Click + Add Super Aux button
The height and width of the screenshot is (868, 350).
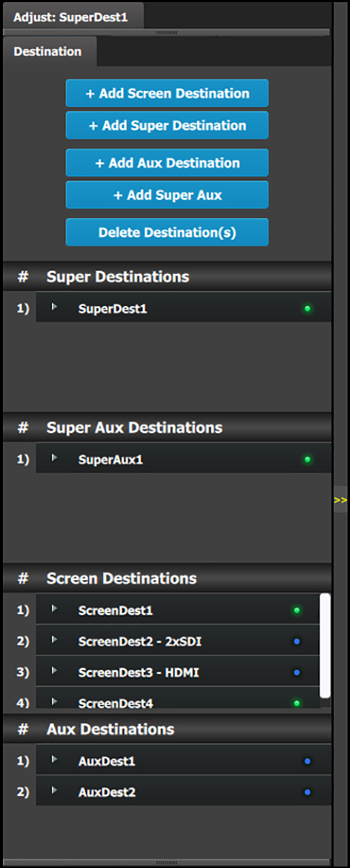pyautogui.click(x=167, y=195)
